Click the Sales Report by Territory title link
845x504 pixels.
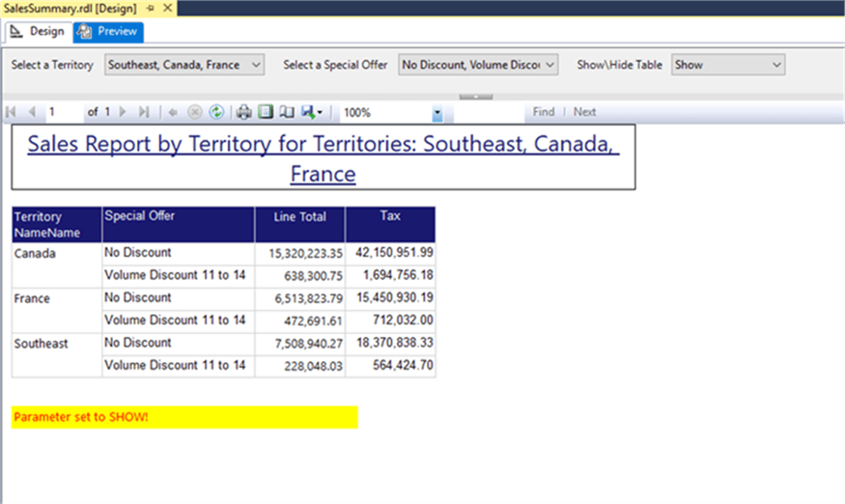[x=324, y=158]
